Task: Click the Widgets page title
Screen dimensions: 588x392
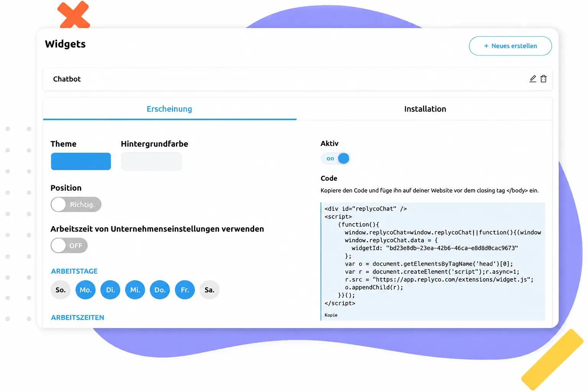Action: coord(65,44)
